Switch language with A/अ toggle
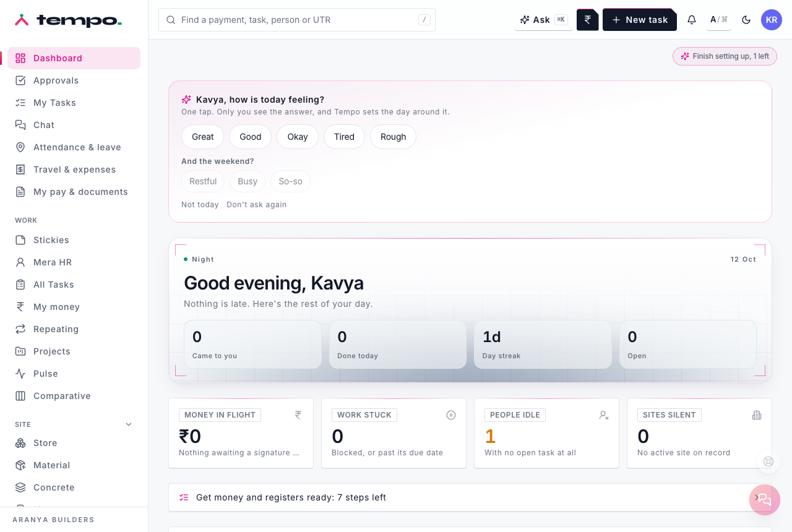792x532 pixels. click(719, 20)
